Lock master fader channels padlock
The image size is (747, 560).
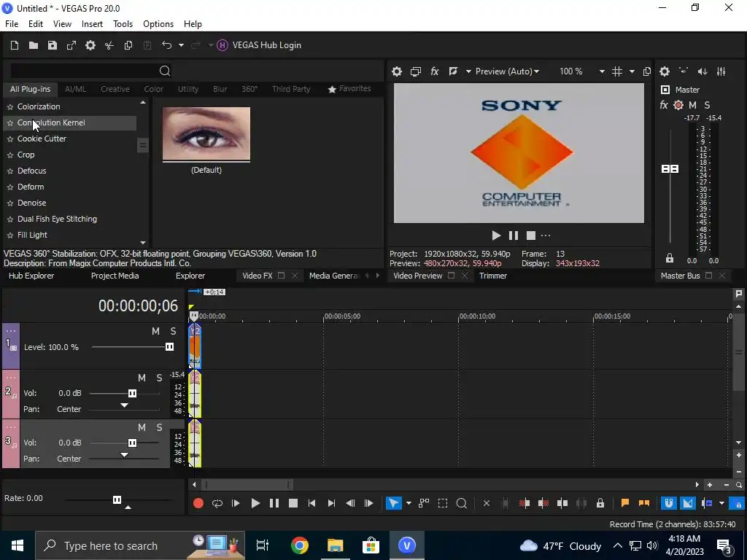tap(670, 258)
